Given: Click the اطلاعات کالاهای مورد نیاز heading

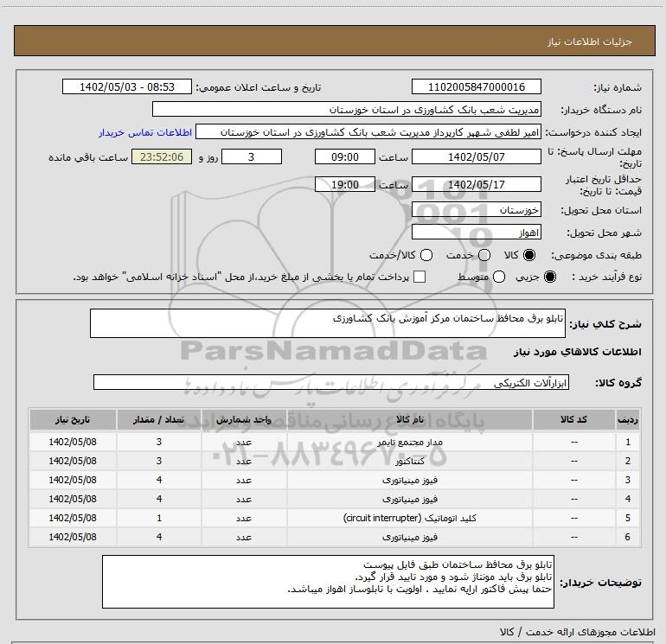Looking at the screenshot, I should [578, 352].
